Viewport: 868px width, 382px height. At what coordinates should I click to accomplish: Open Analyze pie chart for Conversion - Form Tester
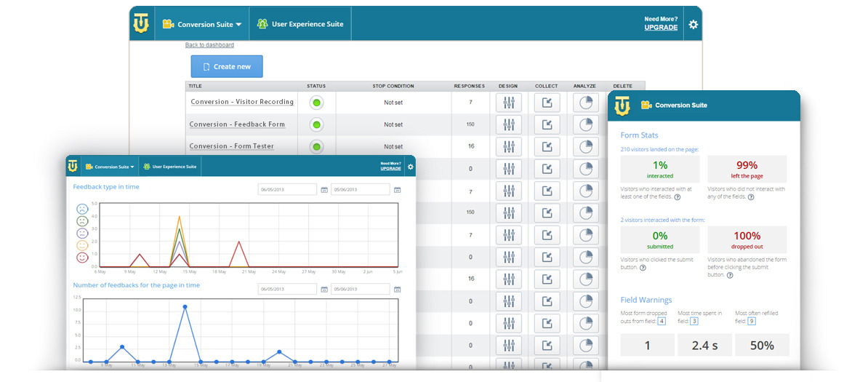[x=584, y=146]
